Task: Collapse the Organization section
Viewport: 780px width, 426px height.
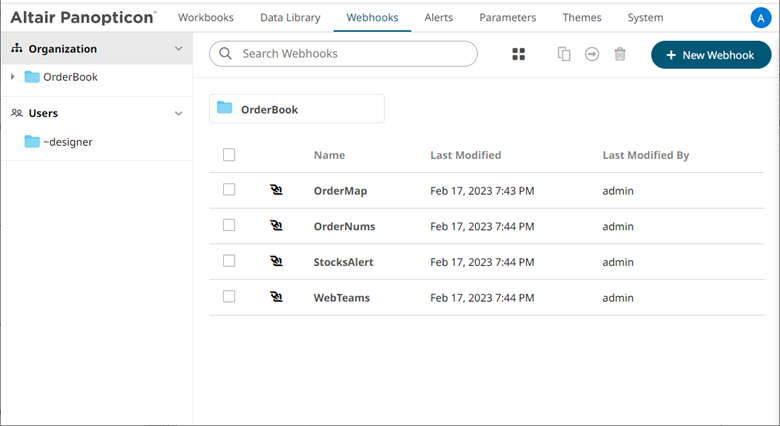Action: 179,49
